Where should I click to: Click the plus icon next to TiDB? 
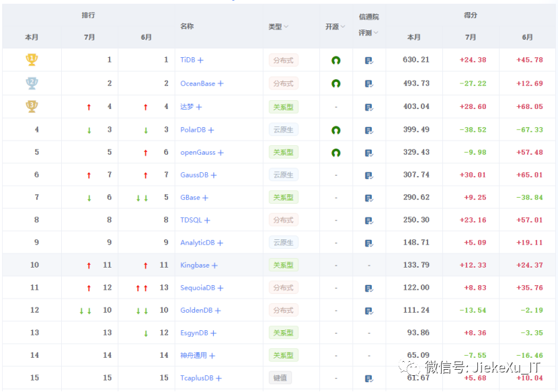[200, 60]
